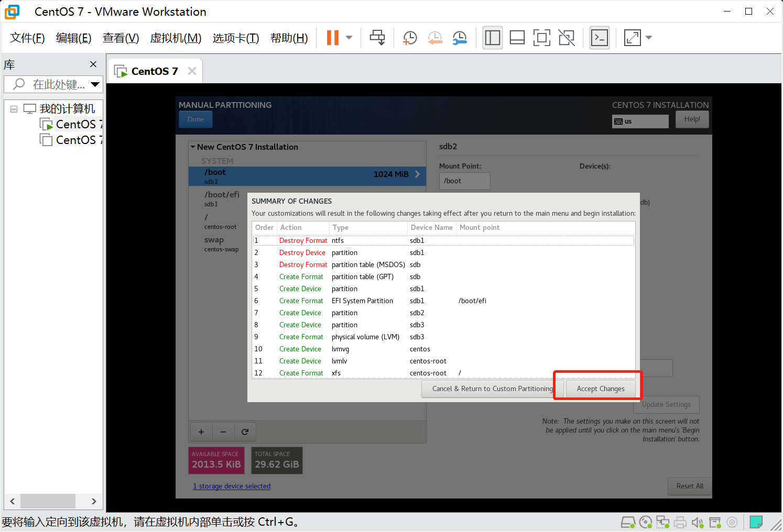Toggle the library sidebar view icon
The height and width of the screenshot is (532, 783).
(493, 38)
